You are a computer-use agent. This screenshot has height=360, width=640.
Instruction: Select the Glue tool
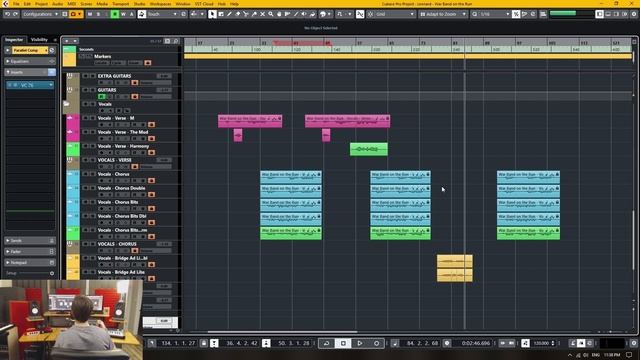(x=254, y=14)
